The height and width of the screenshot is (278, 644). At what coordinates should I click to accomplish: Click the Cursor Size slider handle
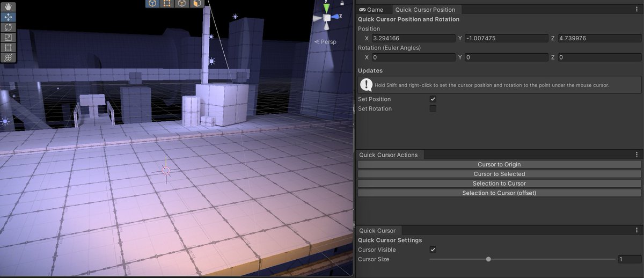click(488, 259)
